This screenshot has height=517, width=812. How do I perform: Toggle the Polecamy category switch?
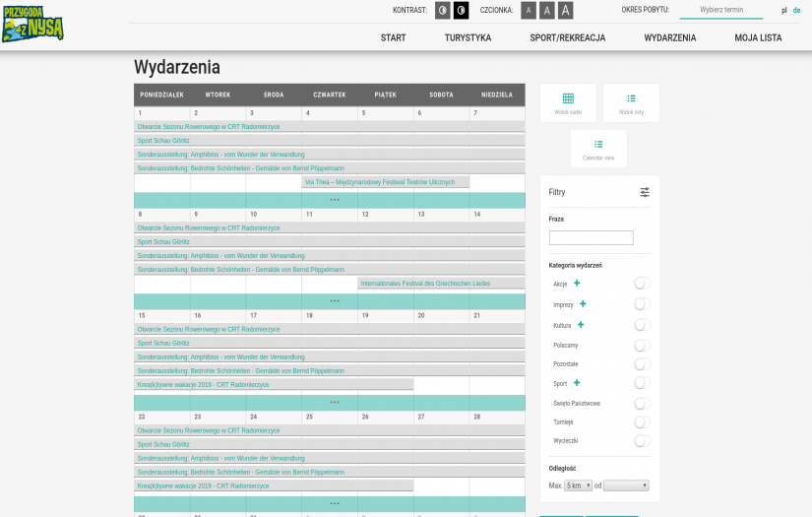click(x=642, y=346)
